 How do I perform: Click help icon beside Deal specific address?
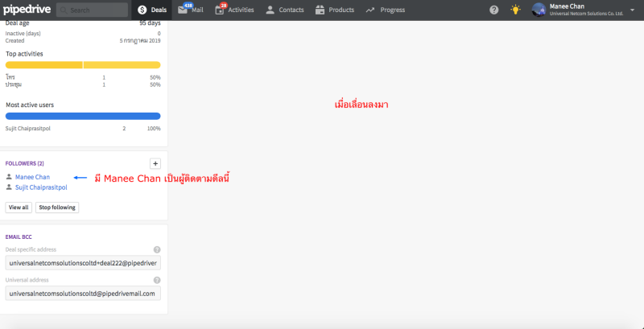click(157, 249)
